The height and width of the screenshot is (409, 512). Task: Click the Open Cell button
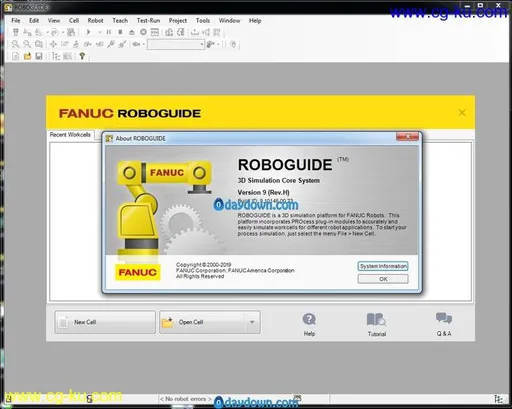(x=202, y=322)
